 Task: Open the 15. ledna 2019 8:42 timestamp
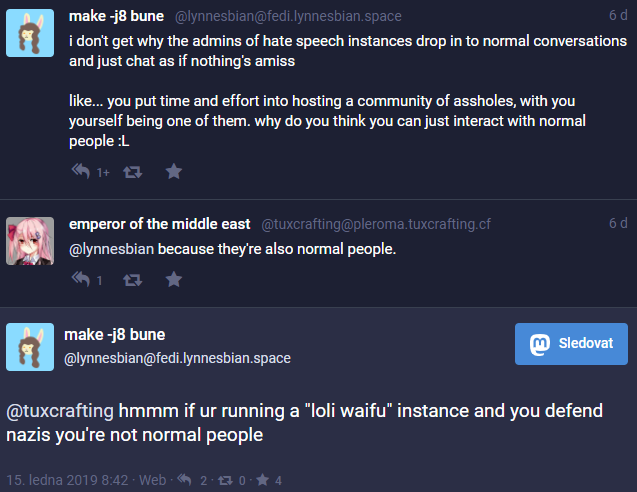(67, 480)
